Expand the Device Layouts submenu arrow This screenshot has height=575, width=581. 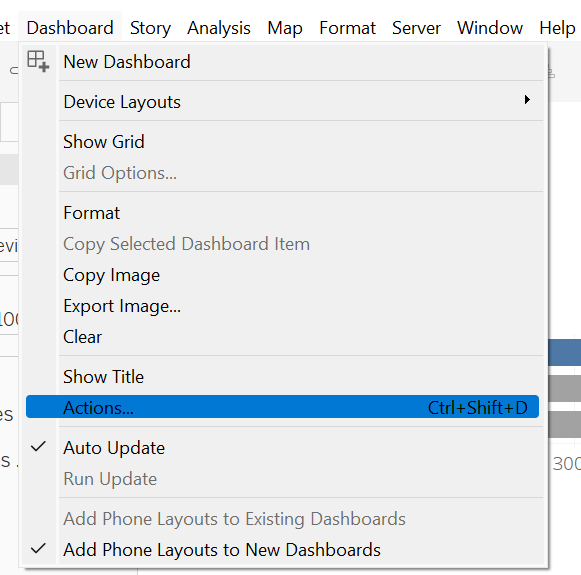[x=527, y=100]
